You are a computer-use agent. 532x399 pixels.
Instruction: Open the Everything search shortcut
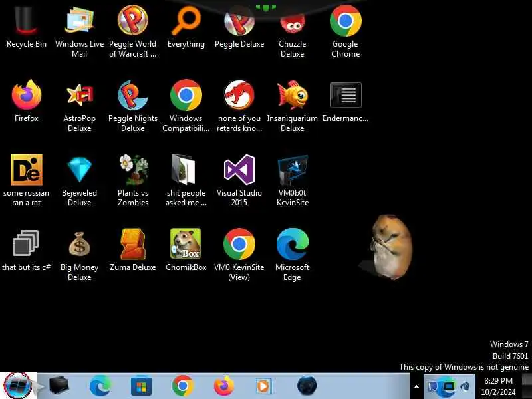[186, 29]
